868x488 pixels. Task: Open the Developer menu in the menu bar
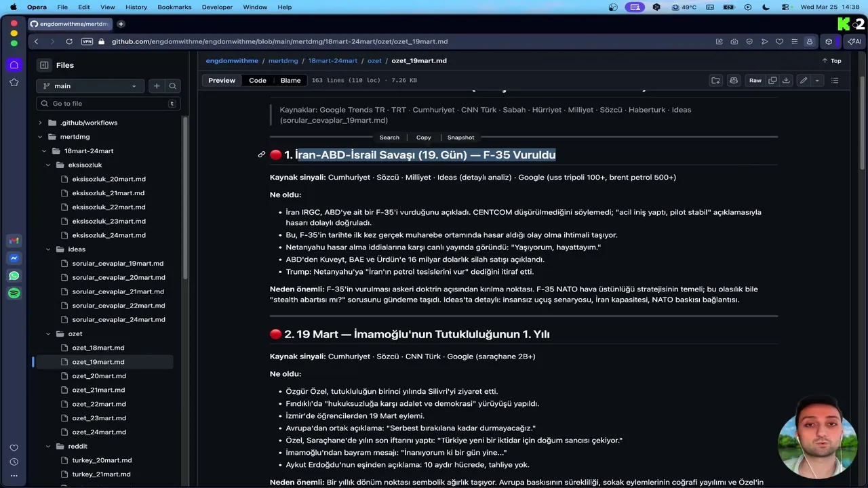click(x=217, y=7)
